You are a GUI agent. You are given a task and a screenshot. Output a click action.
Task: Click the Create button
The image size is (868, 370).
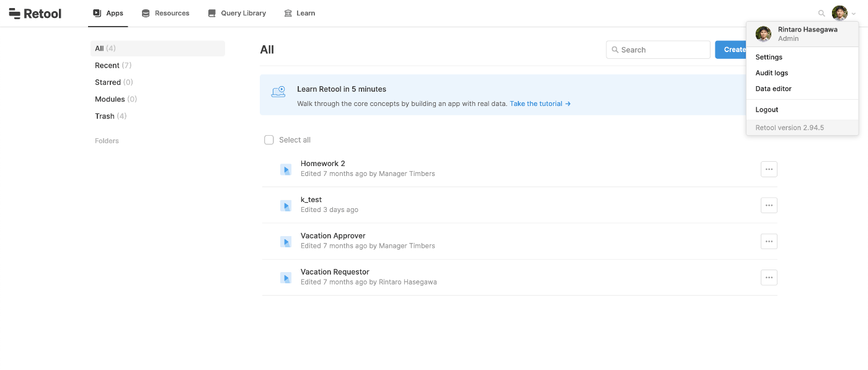pos(731,50)
